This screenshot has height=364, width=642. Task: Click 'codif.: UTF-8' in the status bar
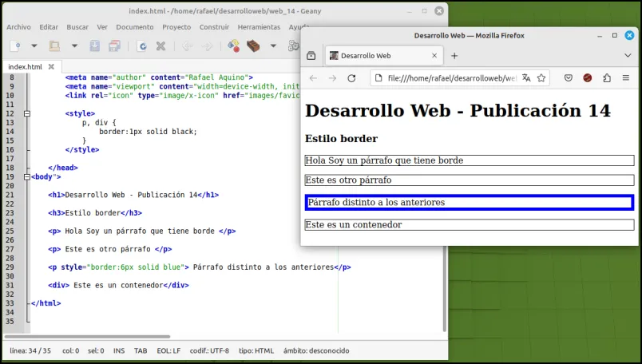[209, 351]
